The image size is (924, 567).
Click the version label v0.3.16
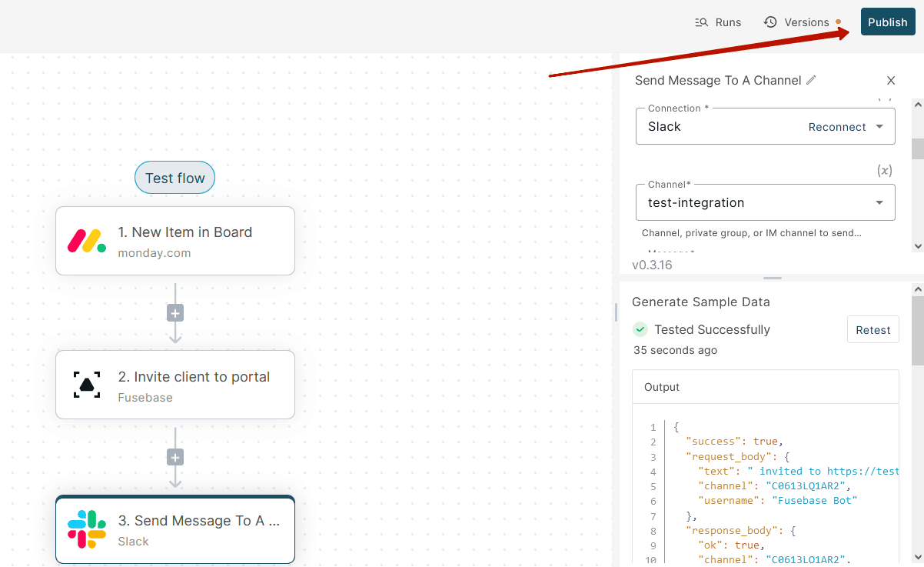(x=652, y=265)
